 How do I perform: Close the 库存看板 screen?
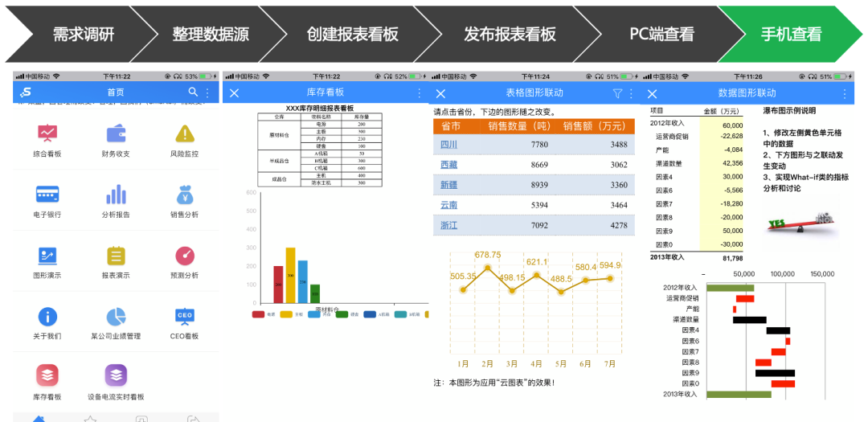(x=234, y=93)
